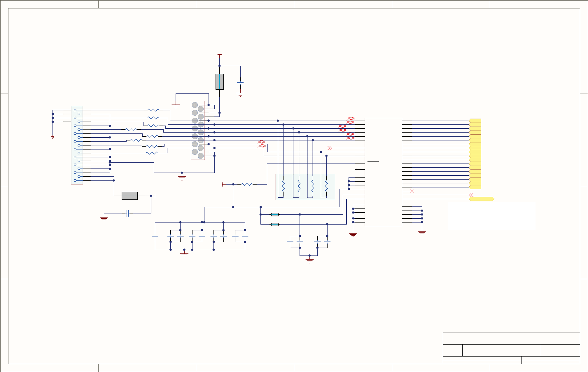This screenshot has height=372, width=588.
Task: Select the capacitor beside the top vertical gray component
Action: [x=240, y=83]
